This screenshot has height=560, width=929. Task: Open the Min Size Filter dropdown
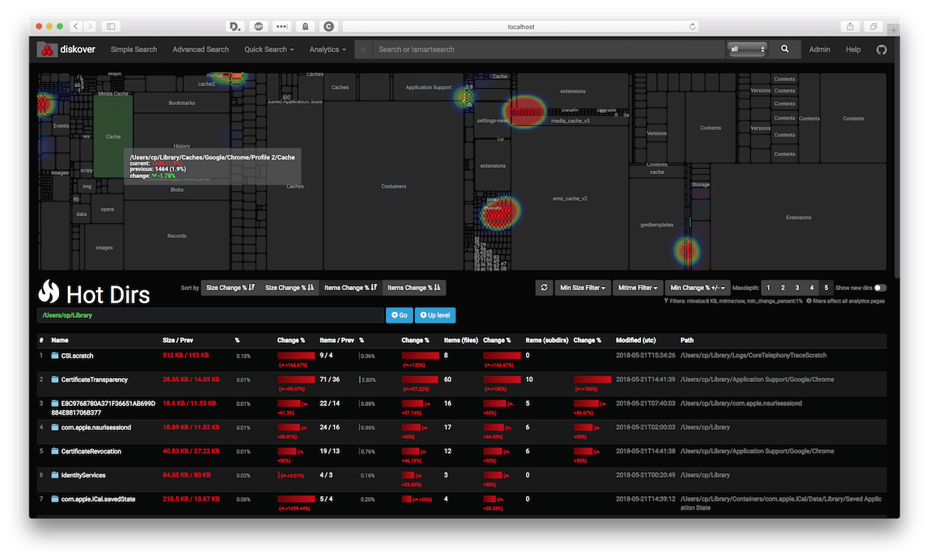tap(583, 288)
